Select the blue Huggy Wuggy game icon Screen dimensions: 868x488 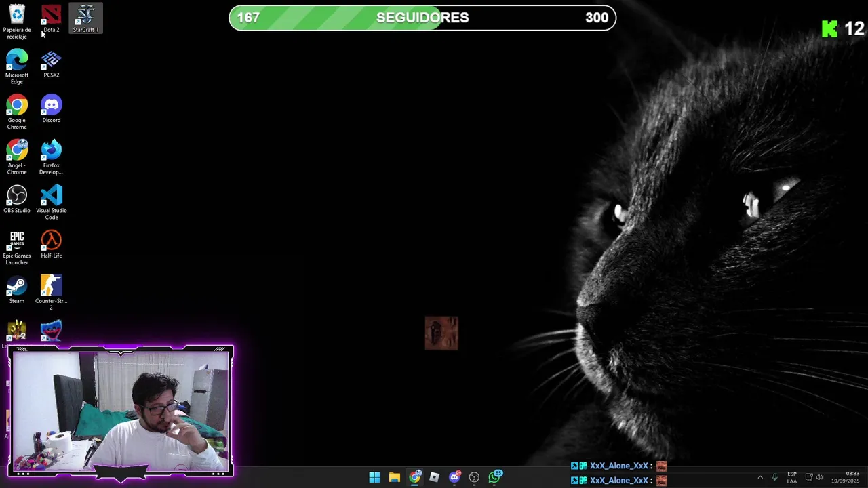pyautogui.click(x=52, y=331)
